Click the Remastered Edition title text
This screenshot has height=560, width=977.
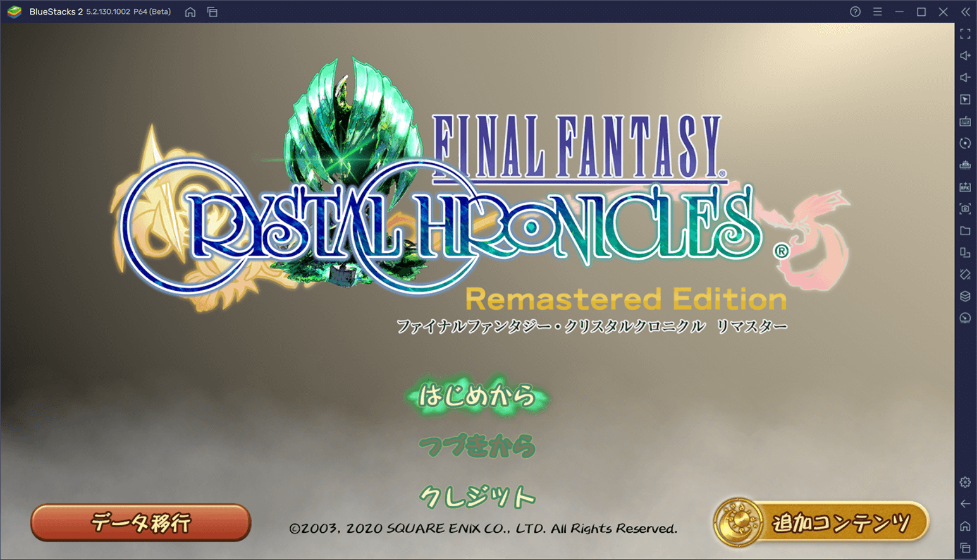(626, 300)
